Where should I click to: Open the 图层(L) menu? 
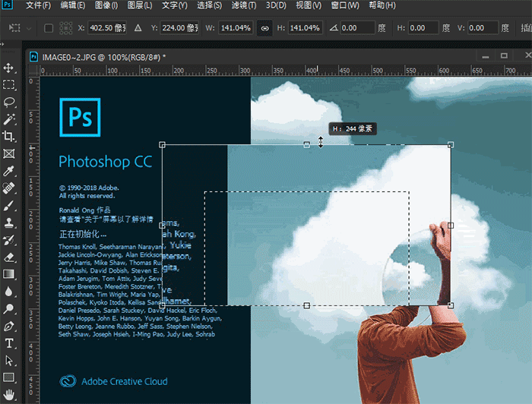pyautogui.click(x=140, y=5)
